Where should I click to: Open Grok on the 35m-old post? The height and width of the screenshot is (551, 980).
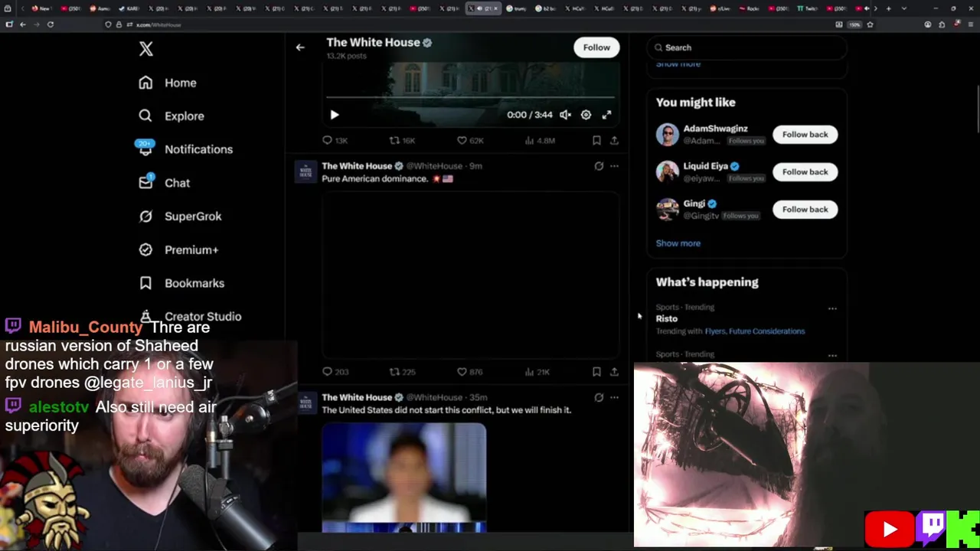pos(599,397)
